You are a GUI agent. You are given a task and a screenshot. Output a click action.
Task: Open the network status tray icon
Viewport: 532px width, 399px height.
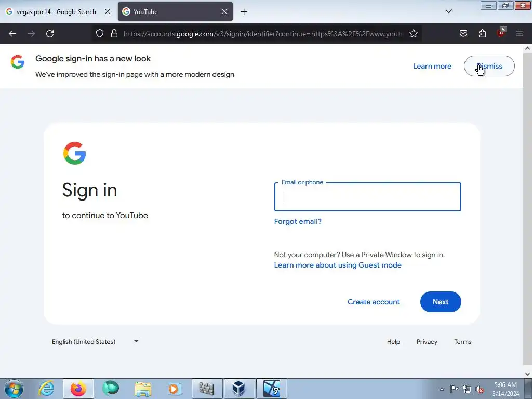(x=467, y=389)
